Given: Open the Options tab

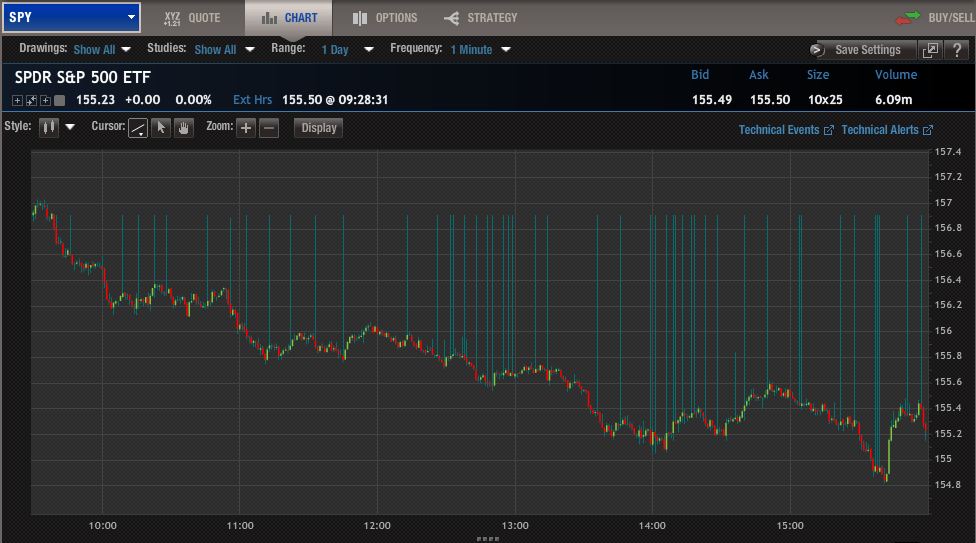Looking at the screenshot, I should (x=385, y=18).
